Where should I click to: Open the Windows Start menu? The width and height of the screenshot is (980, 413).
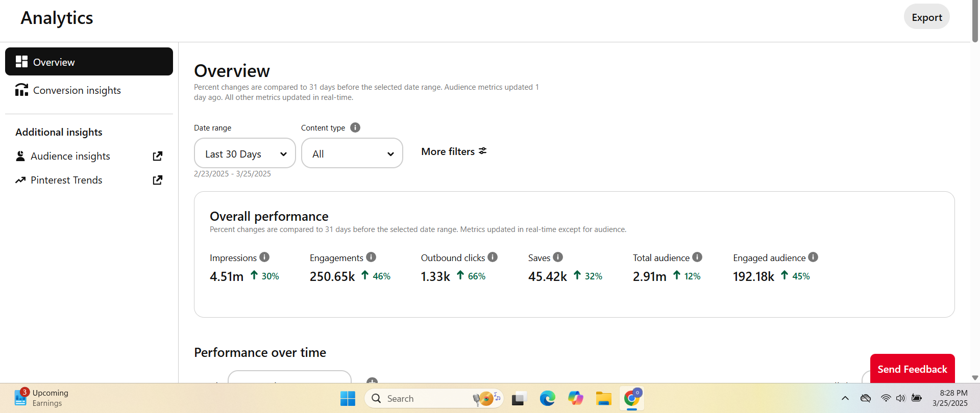tap(348, 398)
